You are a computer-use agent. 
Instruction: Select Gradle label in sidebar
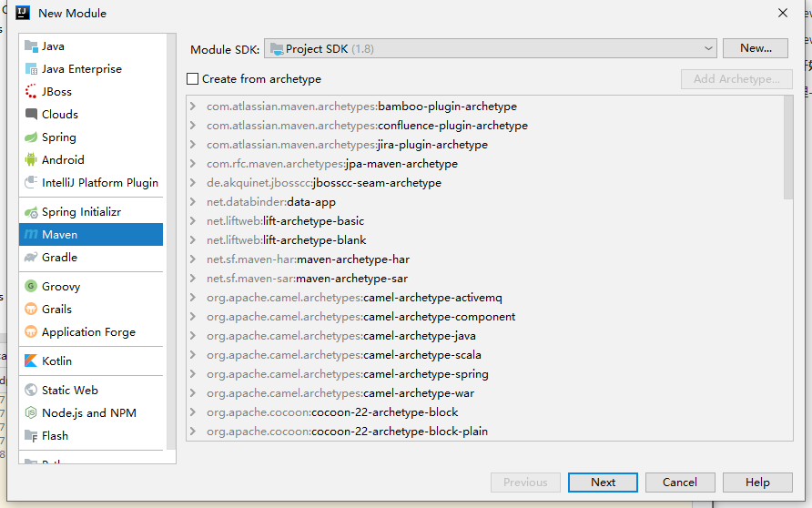coord(59,258)
